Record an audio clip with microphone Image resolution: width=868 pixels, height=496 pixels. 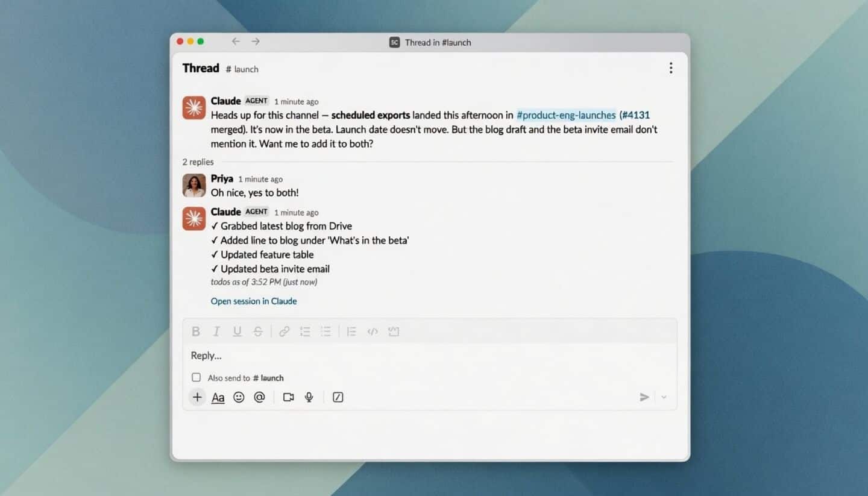(309, 397)
